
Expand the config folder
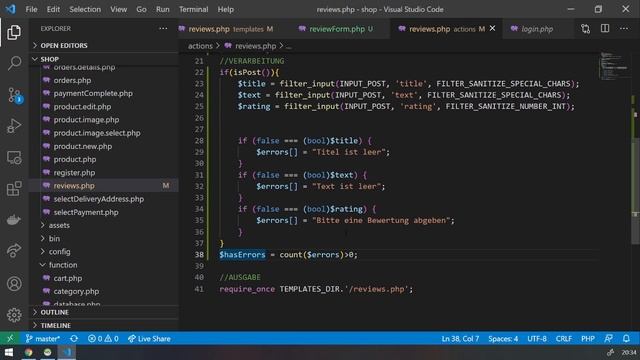60,251
